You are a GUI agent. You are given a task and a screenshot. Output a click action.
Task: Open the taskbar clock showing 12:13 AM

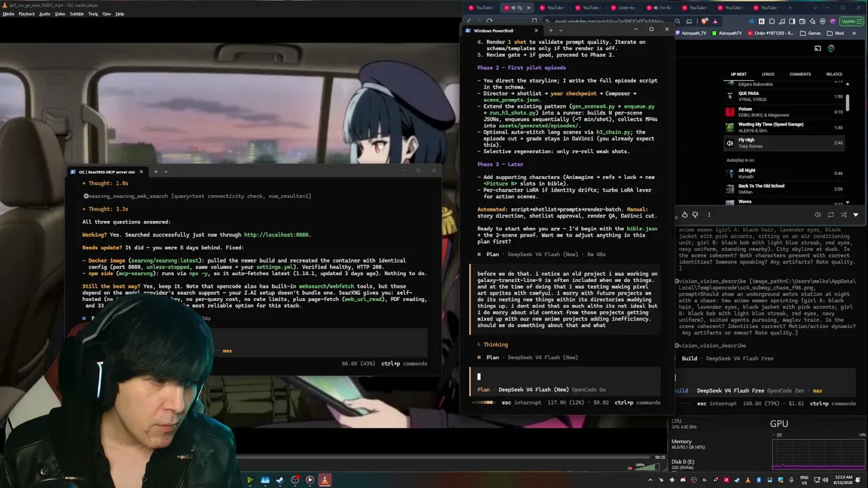point(844,480)
